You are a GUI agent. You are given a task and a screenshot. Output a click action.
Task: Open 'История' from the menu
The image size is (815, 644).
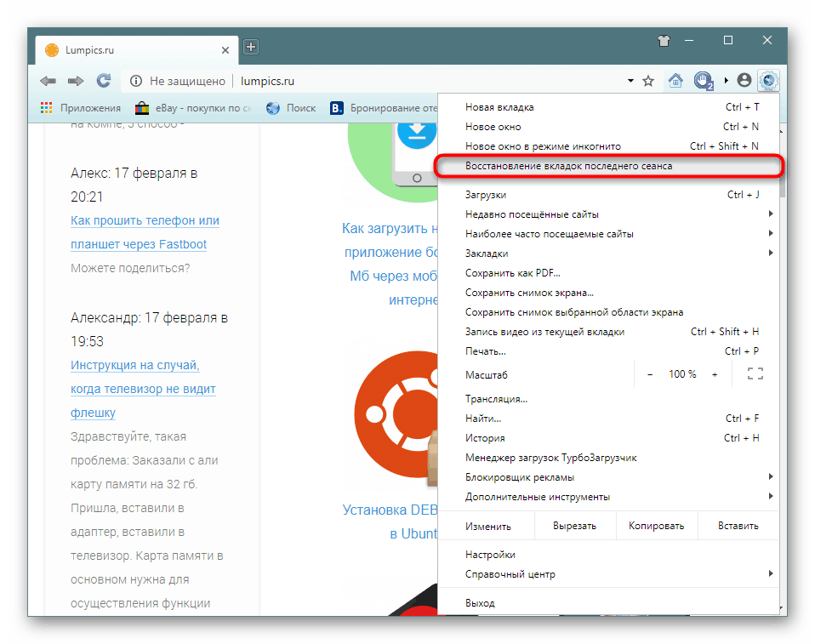tap(608, 438)
